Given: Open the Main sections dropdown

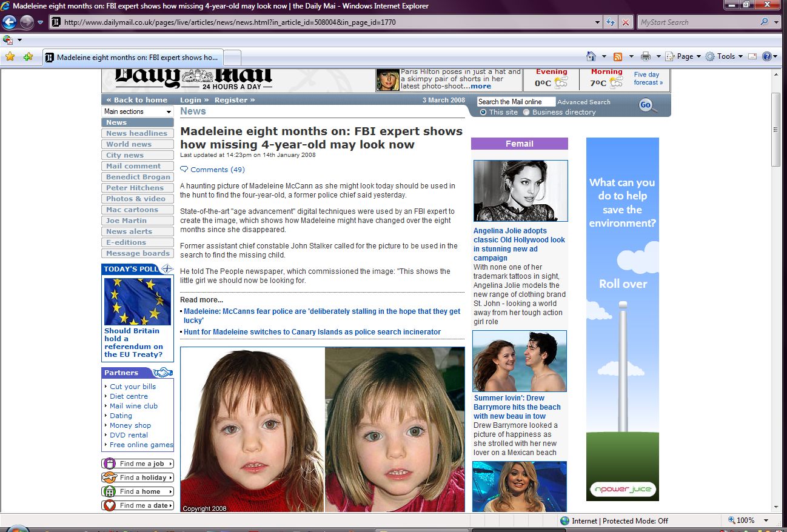Looking at the screenshot, I should point(138,111).
